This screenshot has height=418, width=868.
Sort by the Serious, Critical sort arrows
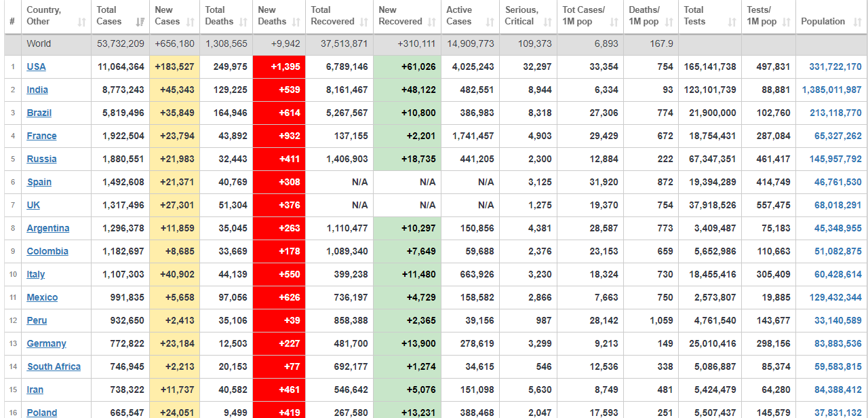[548, 22]
